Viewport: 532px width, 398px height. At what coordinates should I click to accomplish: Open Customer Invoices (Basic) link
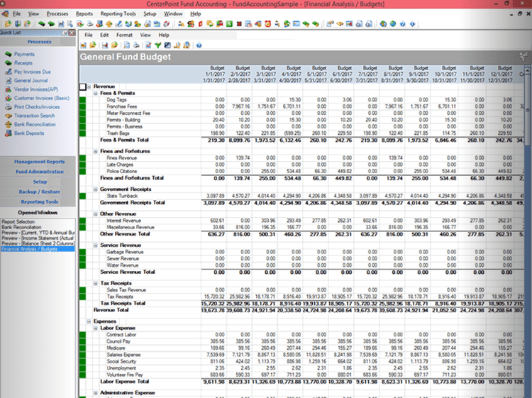click(x=42, y=98)
